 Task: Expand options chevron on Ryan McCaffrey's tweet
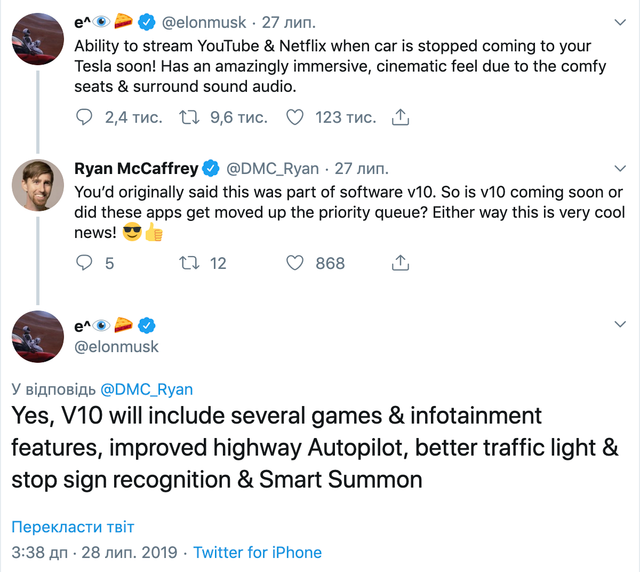tap(616, 168)
